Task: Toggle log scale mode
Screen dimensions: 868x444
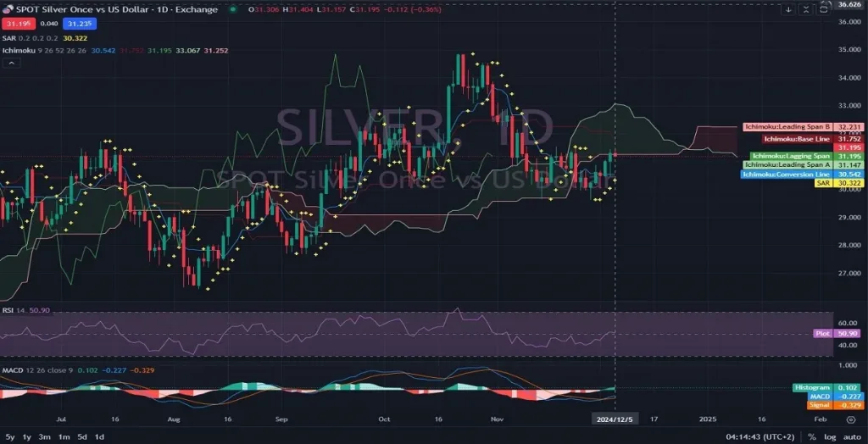Action: [831, 437]
